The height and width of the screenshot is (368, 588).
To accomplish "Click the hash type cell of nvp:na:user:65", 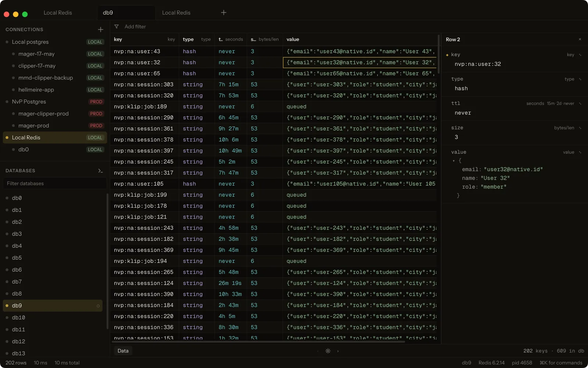I will pyautogui.click(x=197, y=74).
